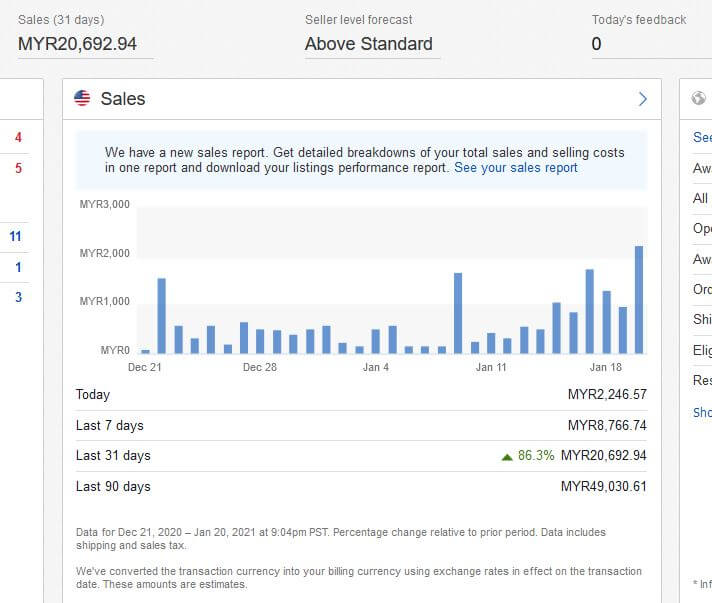Select the Last 31 days row label
The height and width of the screenshot is (603, 712).
pos(113,456)
